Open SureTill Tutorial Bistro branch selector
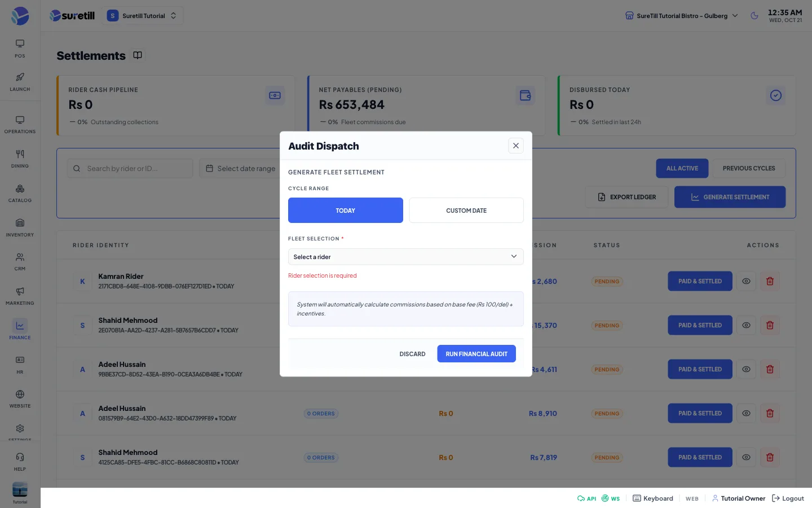 click(682, 16)
